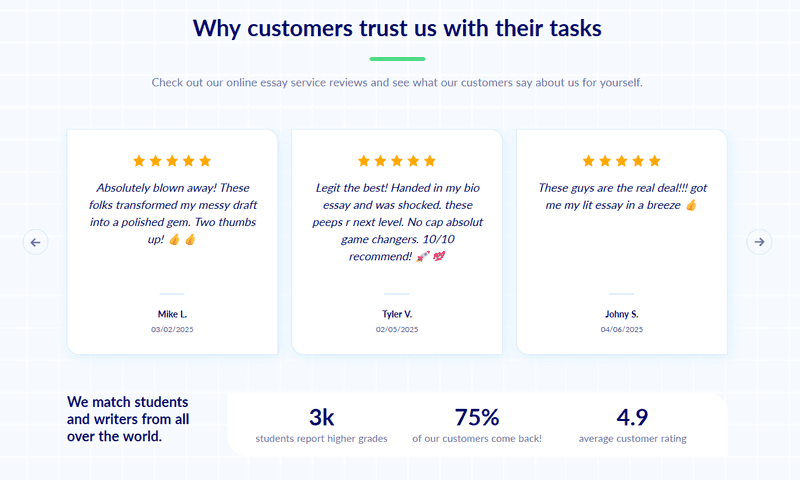
Task: Open Mike L.'s review card
Action: [172, 242]
